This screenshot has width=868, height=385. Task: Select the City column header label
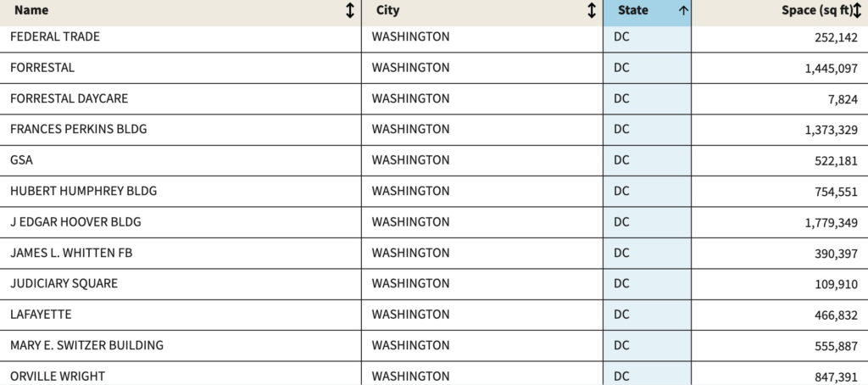(x=387, y=11)
